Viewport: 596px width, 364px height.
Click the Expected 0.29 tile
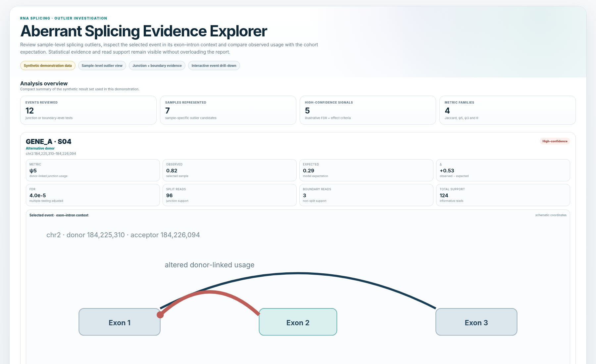pos(366,170)
